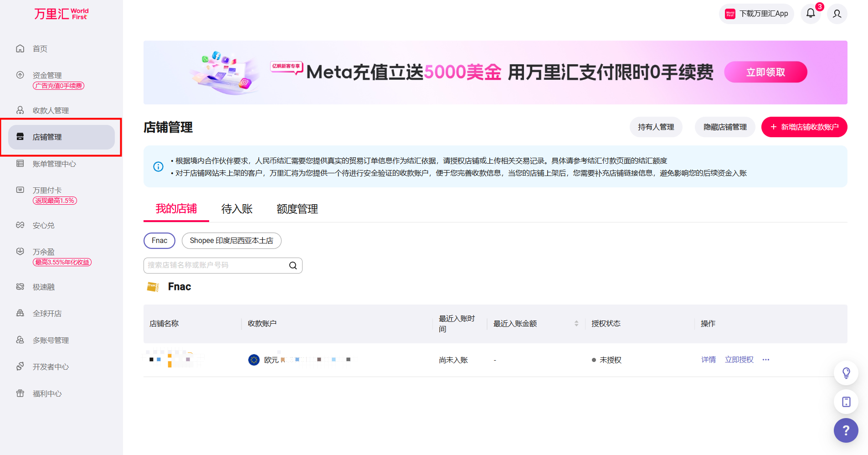Click 下载万里汇App button
This screenshot has width=868, height=455.
(x=756, y=14)
